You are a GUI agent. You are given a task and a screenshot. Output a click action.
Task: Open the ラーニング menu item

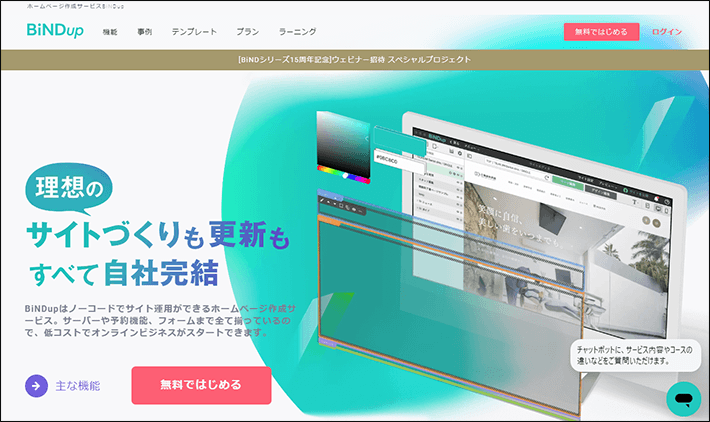tap(297, 32)
